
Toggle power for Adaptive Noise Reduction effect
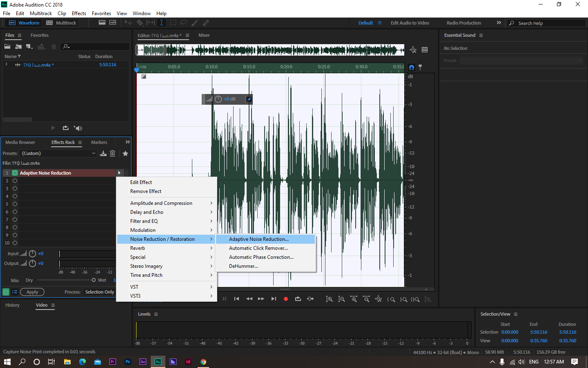pyautogui.click(x=15, y=173)
